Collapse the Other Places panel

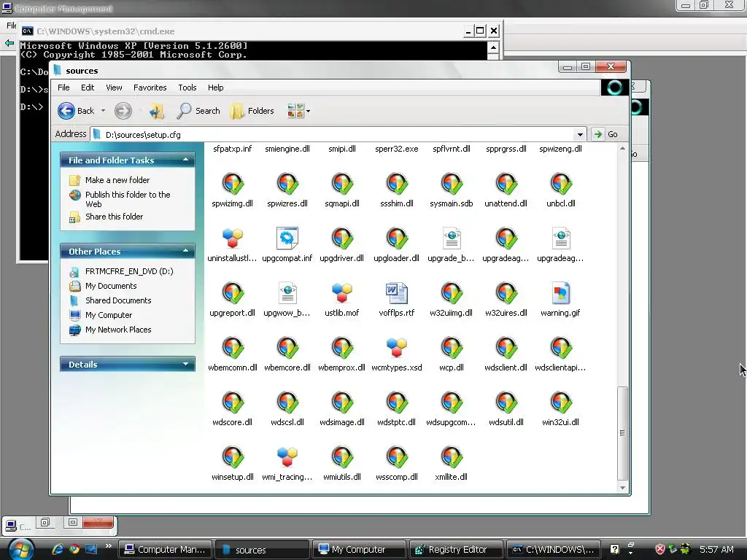pos(186,251)
